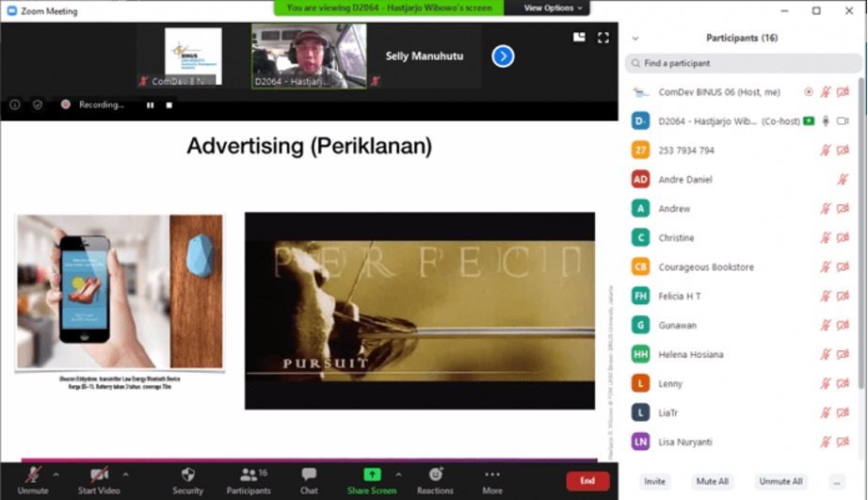The width and height of the screenshot is (868, 500).
Task: Enter full screen mode
Action: [603, 37]
